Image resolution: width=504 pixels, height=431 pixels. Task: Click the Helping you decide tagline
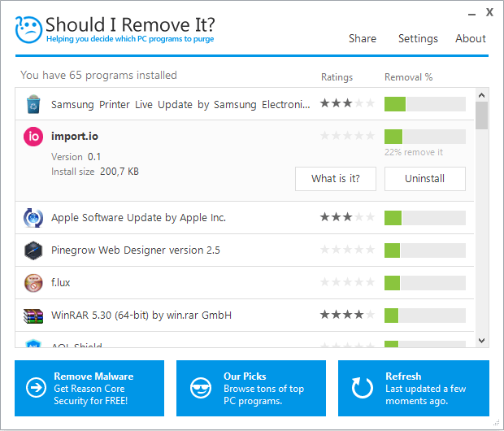click(130, 39)
